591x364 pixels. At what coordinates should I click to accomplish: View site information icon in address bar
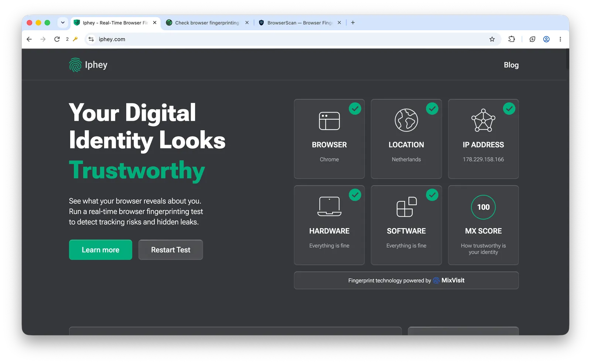click(x=91, y=39)
